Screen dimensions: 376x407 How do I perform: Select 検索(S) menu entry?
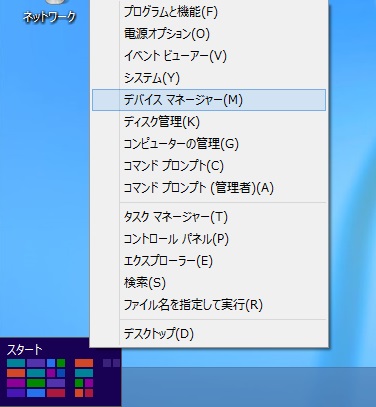209,283
